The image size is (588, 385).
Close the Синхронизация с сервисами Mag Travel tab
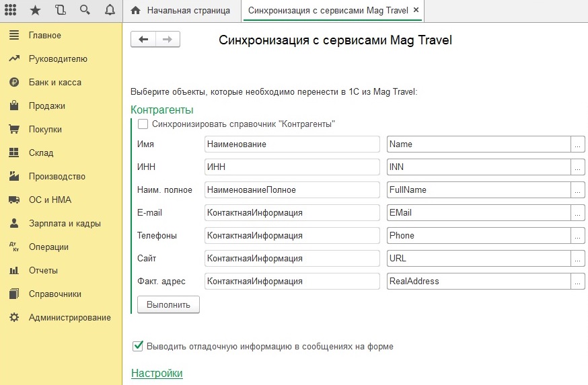click(416, 10)
